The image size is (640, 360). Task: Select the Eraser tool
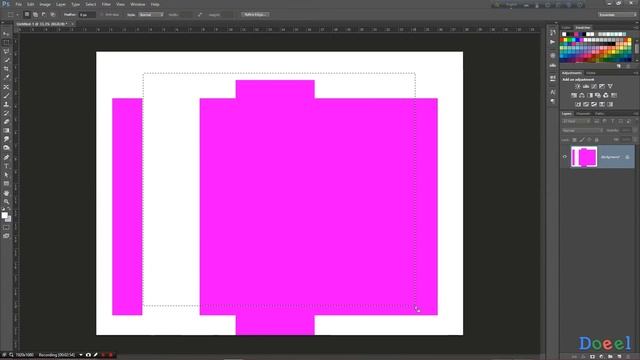point(6,122)
